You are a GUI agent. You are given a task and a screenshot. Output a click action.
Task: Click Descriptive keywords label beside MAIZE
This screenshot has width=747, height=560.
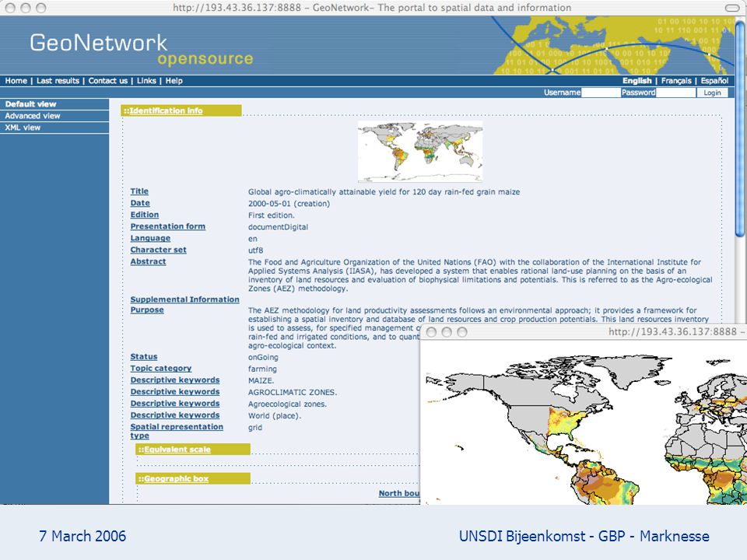coord(175,380)
